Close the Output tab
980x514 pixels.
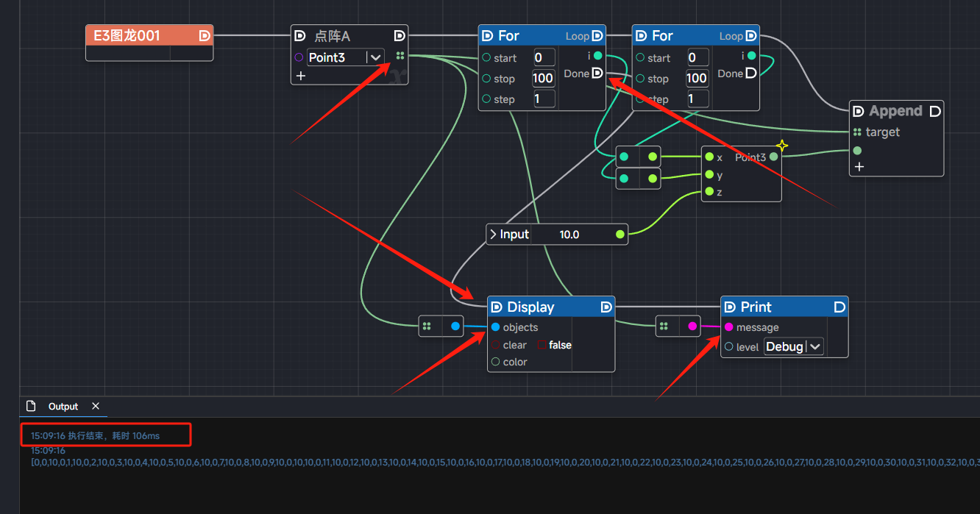[x=96, y=407]
